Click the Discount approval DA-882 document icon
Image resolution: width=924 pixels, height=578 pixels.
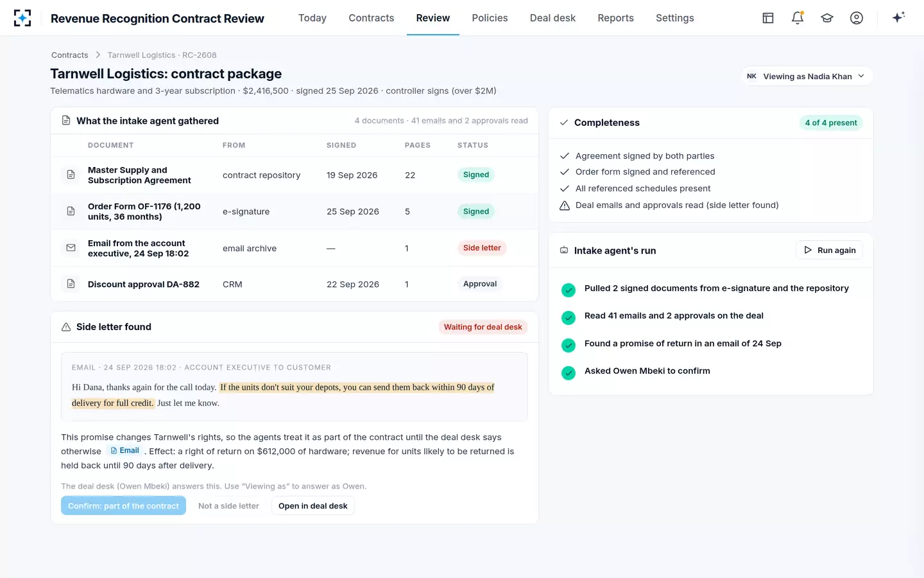(71, 284)
